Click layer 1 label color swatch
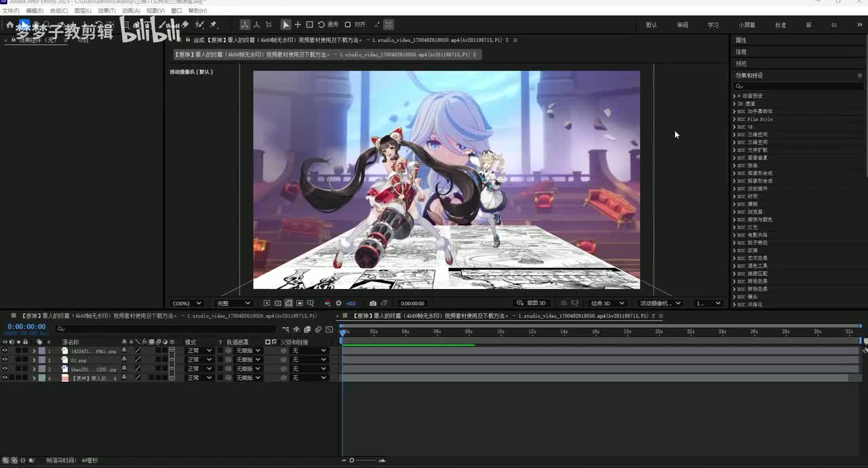The image size is (868, 468). click(42, 351)
